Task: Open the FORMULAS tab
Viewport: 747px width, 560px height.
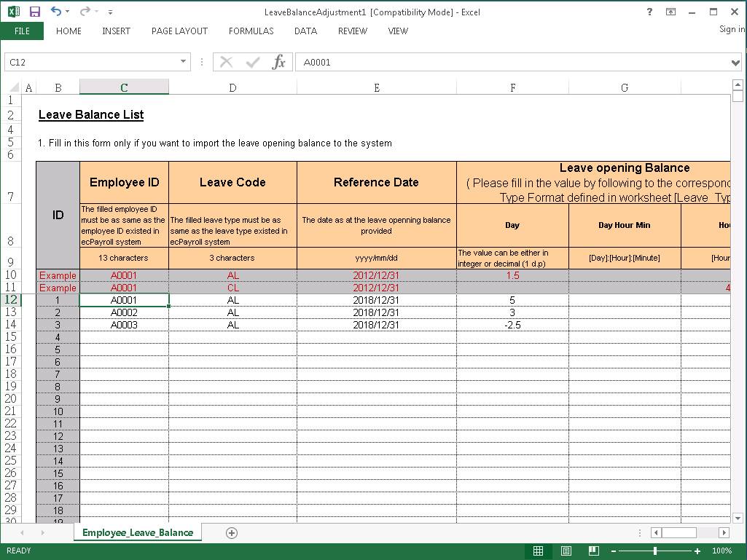Action: point(251,31)
